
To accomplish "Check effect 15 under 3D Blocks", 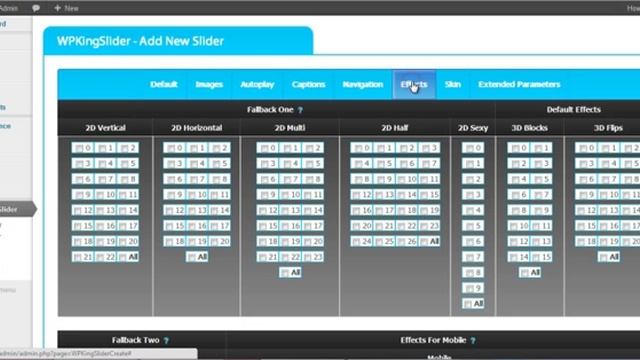I will point(537,257).
